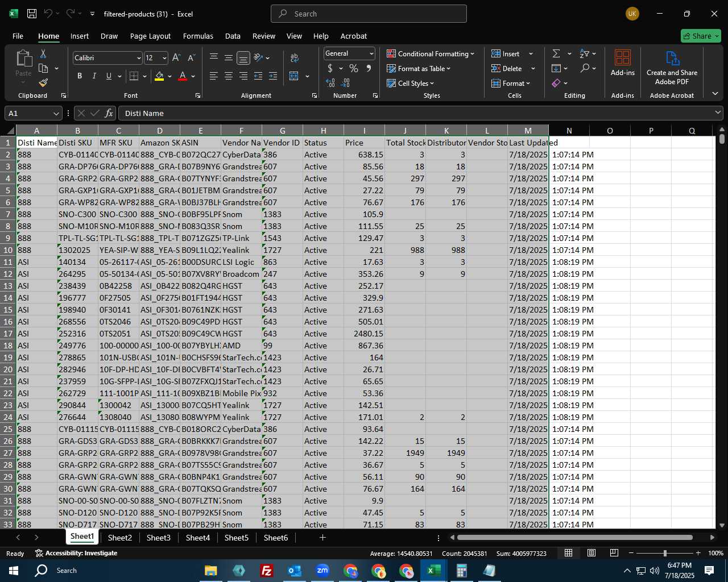Click the Comma Style icon
This screenshot has height=582, width=728.
tap(369, 68)
